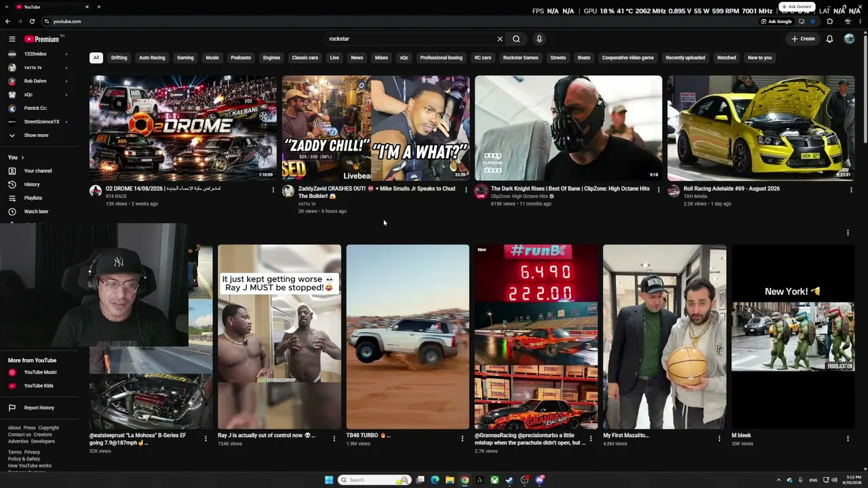Go back in Chrome
This screenshot has height=488, width=868.
point(7,21)
